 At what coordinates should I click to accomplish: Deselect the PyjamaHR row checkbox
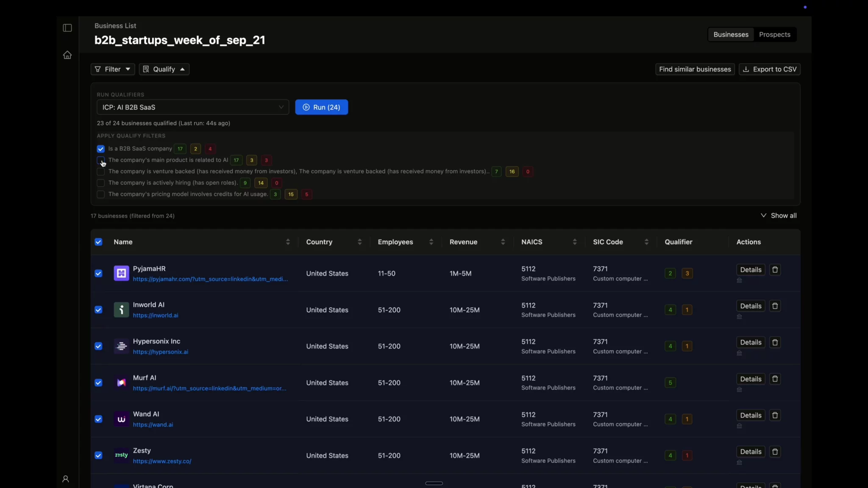98,273
